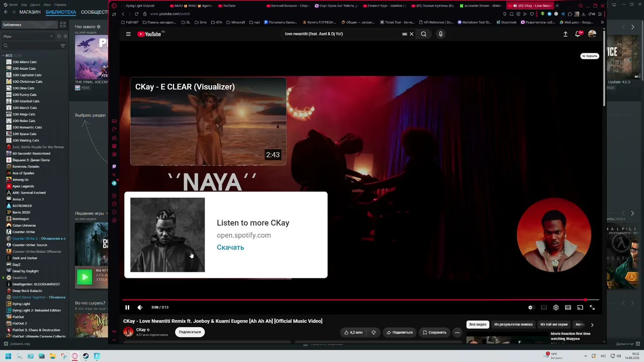Click the Подписаться subscribe button
The image size is (644, 362).
pos(190,332)
